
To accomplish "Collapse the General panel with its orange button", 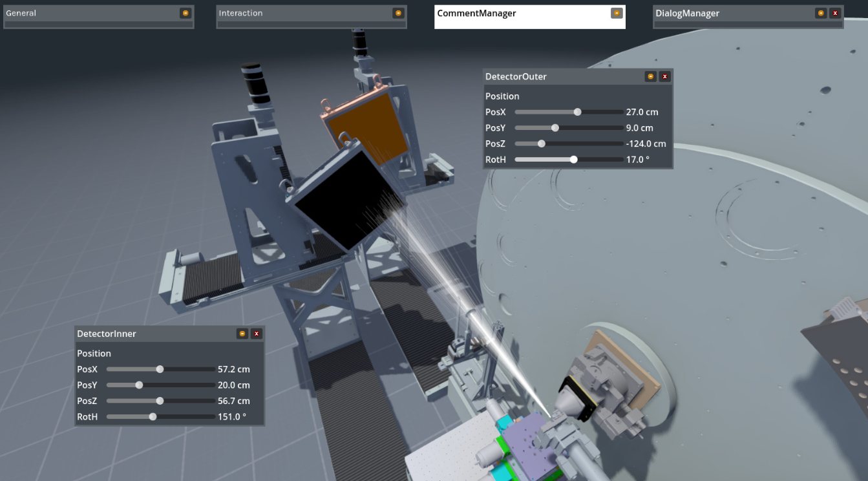I will [185, 13].
